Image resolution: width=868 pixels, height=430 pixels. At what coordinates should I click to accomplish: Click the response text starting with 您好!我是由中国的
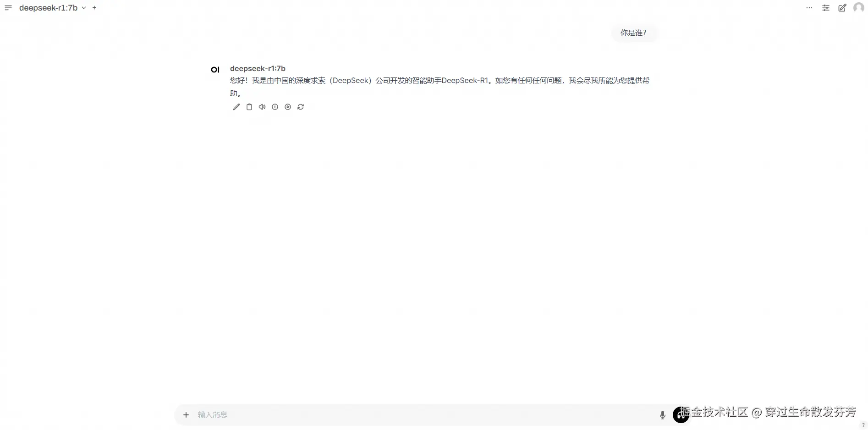439,87
